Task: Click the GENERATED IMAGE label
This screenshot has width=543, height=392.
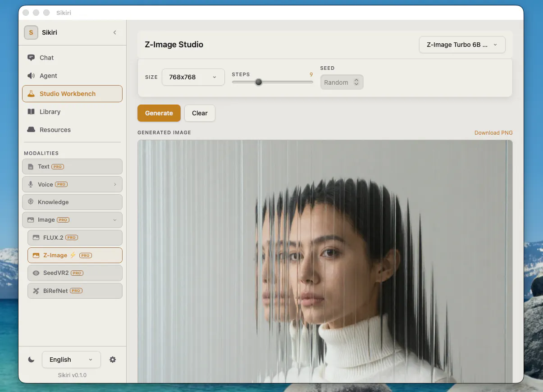Action: (164, 133)
